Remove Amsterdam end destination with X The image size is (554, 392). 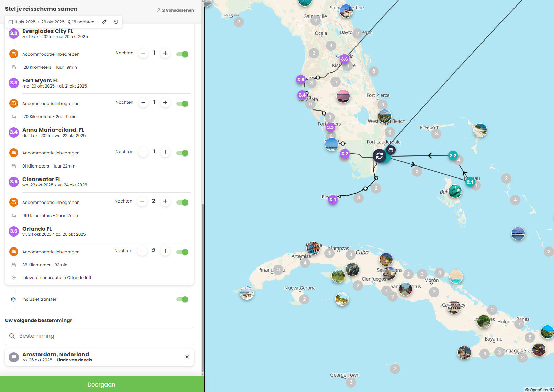[x=187, y=357]
